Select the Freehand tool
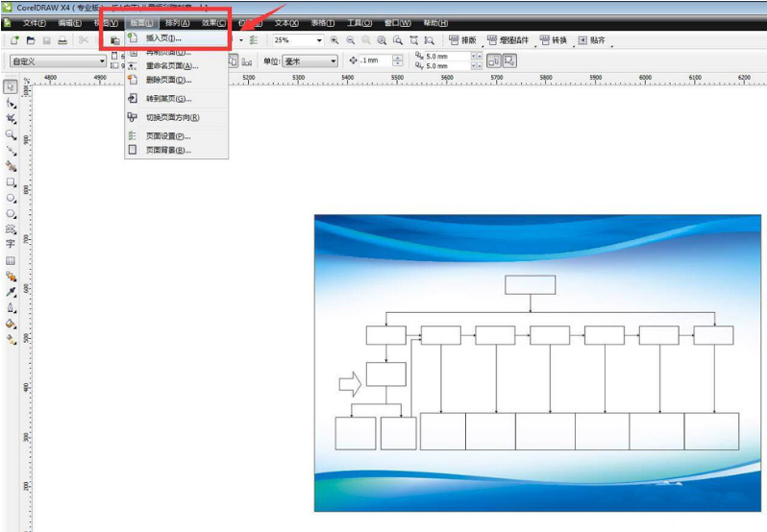The width and height of the screenshot is (767, 532). (11, 151)
